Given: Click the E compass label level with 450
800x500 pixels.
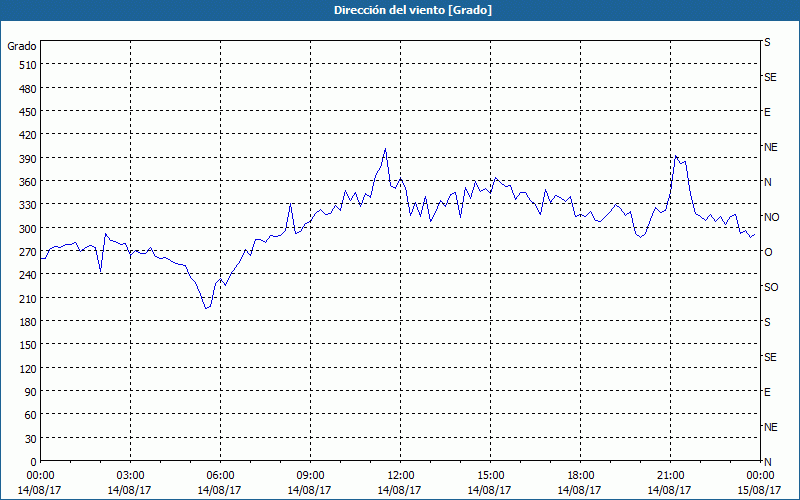Looking at the screenshot, I should point(767,112).
